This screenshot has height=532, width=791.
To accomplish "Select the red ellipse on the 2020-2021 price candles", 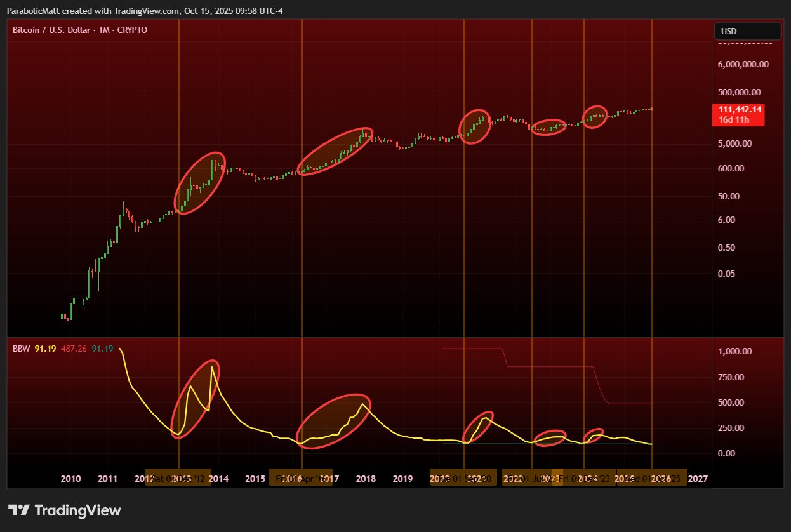I will tap(475, 126).
